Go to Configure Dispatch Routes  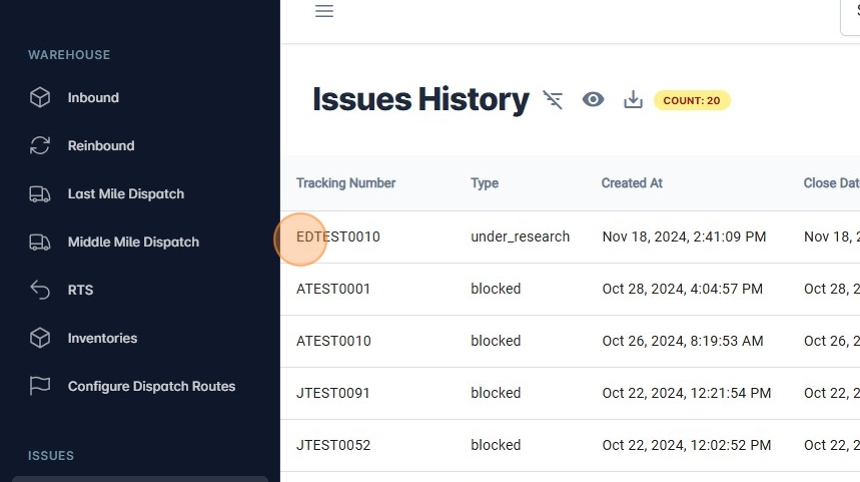point(151,386)
